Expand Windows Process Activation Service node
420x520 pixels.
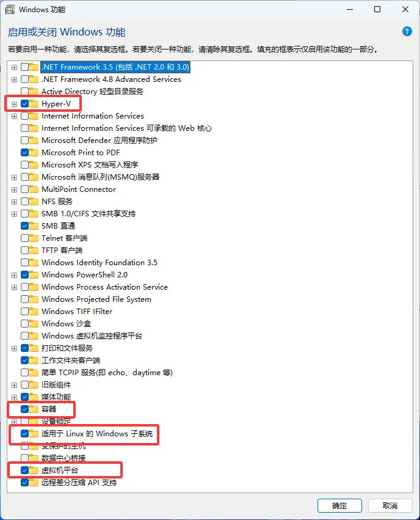14,287
